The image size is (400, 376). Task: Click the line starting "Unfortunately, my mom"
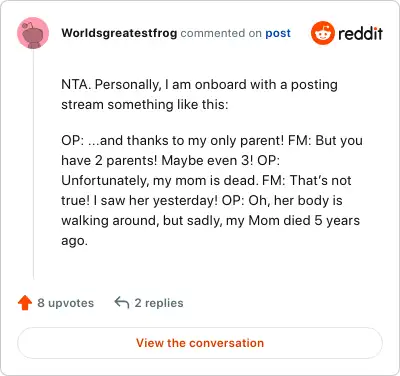pyautogui.click(x=206, y=181)
